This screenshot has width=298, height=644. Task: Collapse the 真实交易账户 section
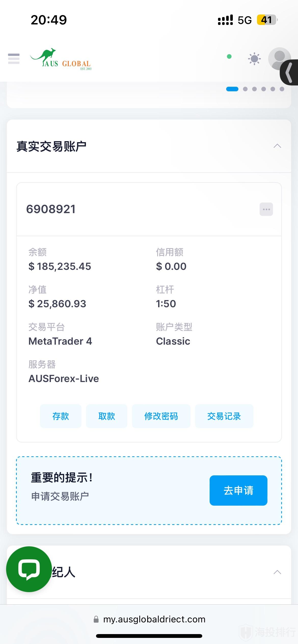[277, 146]
